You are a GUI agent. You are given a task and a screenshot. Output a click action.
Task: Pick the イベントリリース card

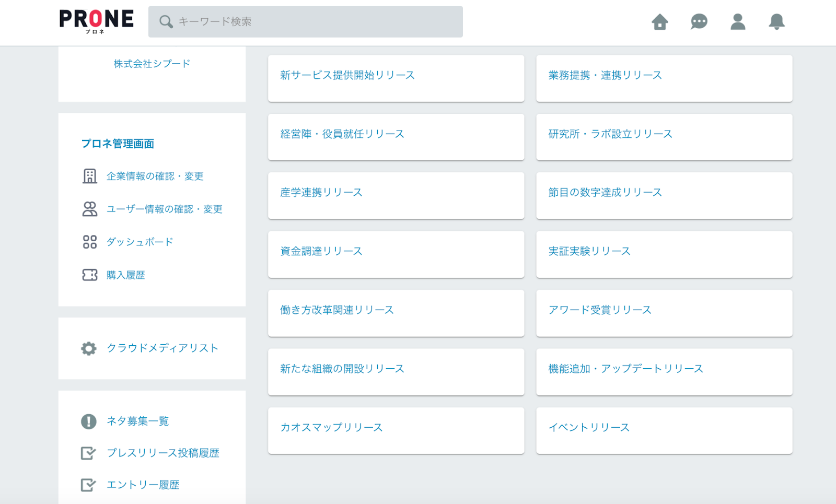(x=664, y=430)
